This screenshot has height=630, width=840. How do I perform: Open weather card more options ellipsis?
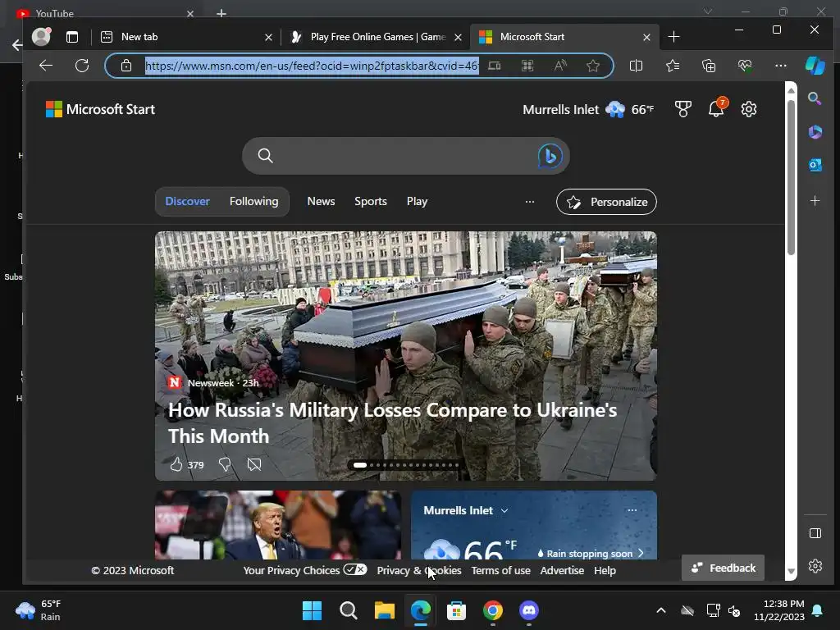(x=632, y=510)
